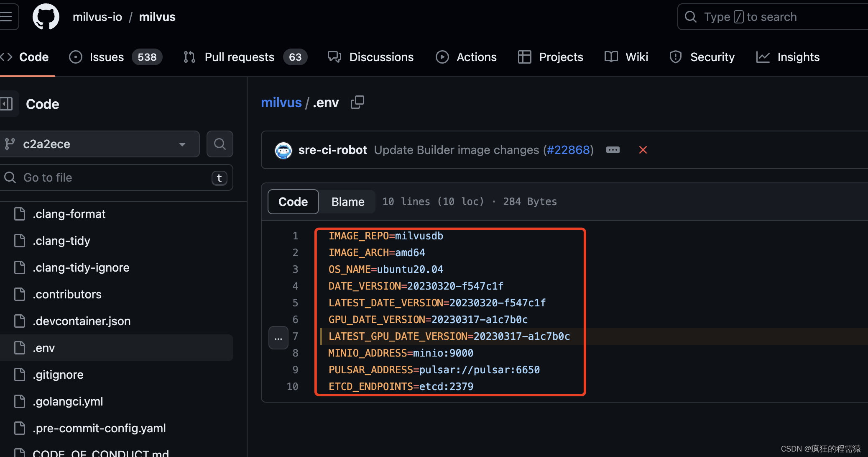Image resolution: width=868 pixels, height=457 pixels.
Task: Switch to the Blame view
Action: click(347, 202)
